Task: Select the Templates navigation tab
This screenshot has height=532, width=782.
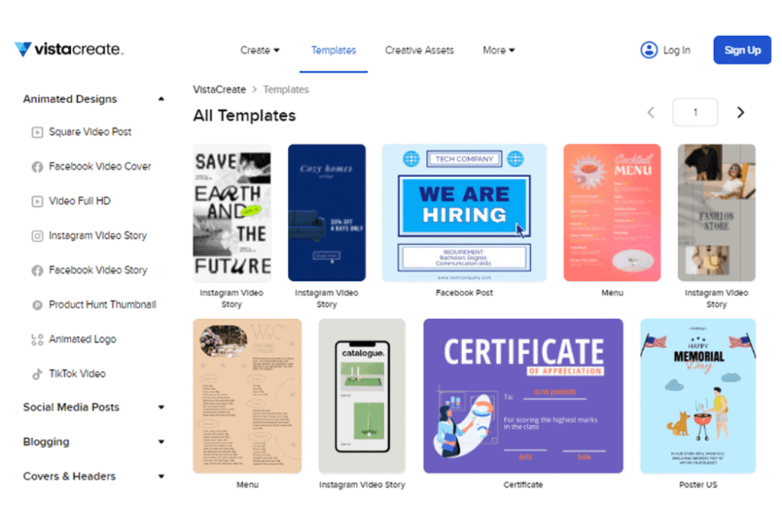Action: (x=334, y=50)
